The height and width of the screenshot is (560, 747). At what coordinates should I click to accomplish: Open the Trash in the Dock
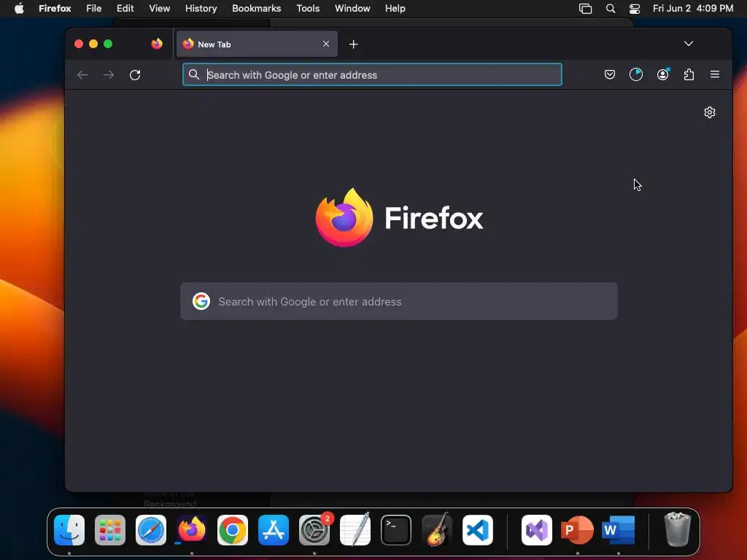pyautogui.click(x=677, y=530)
